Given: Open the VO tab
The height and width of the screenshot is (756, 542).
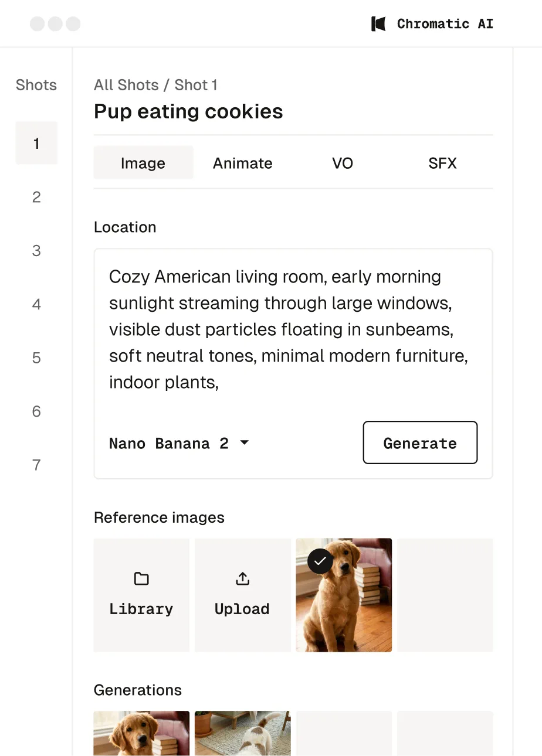Looking at the screenshot, I should 343,163.
